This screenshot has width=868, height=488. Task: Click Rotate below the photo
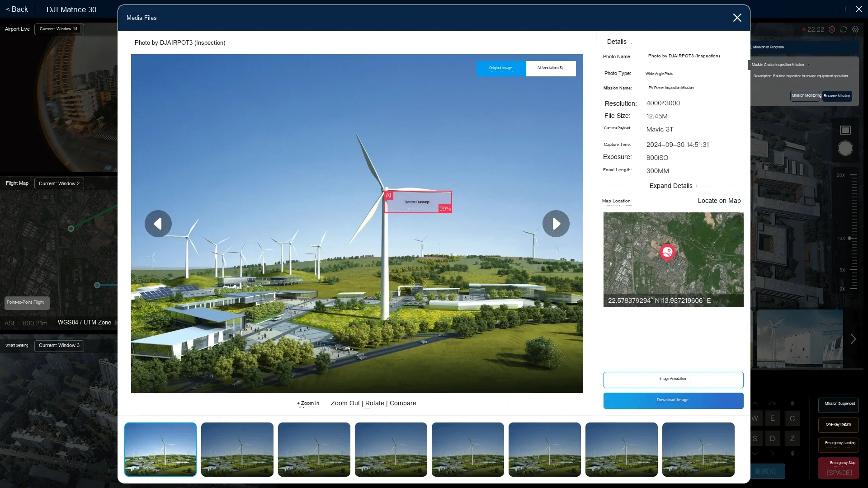375,403
